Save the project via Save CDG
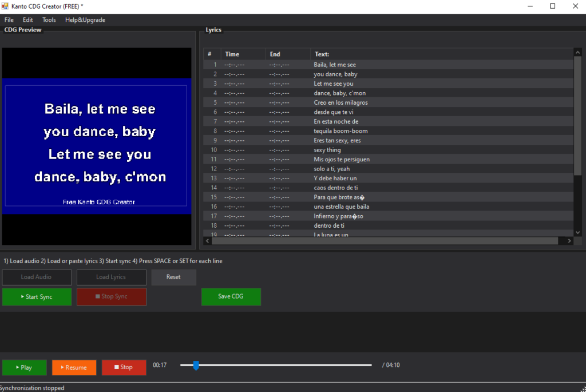586x392 pixels. pyautogui.click(x=231, y=296)
